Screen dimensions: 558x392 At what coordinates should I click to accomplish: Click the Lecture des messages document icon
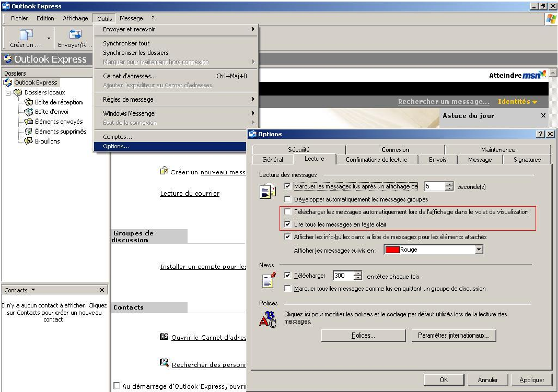[268, 191]
